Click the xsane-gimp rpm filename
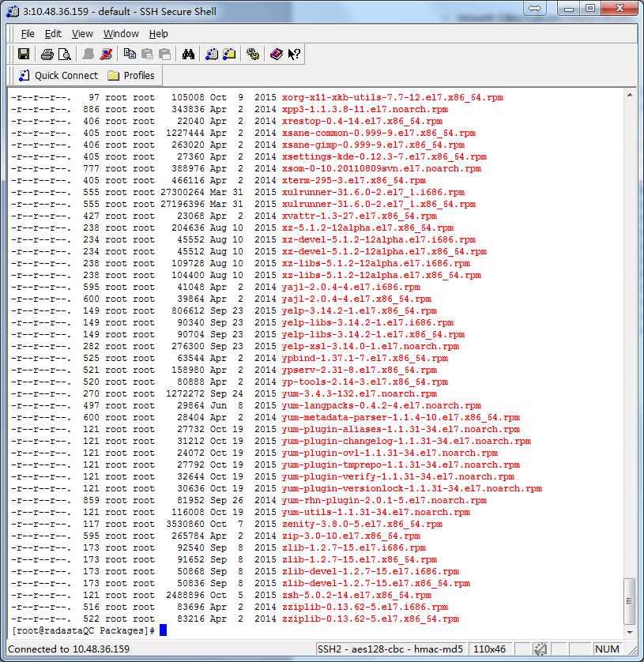Image resolution: width=644 pixels, height=662 pixels. coord(373,145)
